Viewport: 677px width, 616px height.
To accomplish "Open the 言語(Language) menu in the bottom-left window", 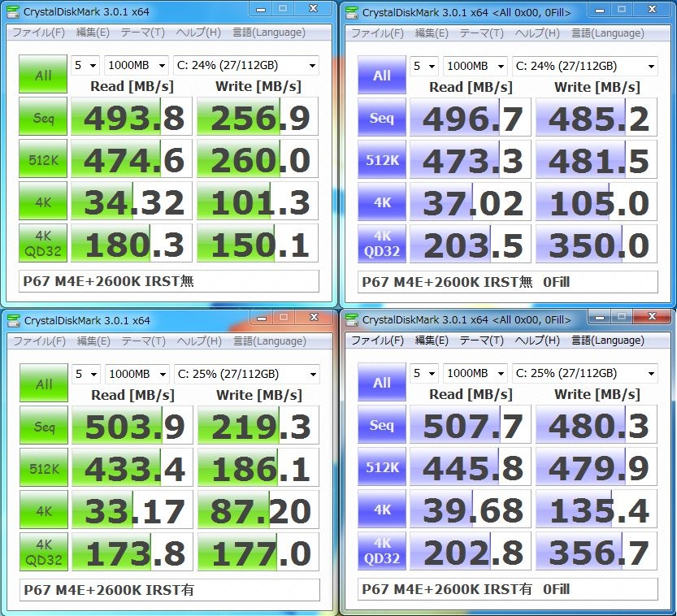I will pyautogui.click(x=270, y=341).
